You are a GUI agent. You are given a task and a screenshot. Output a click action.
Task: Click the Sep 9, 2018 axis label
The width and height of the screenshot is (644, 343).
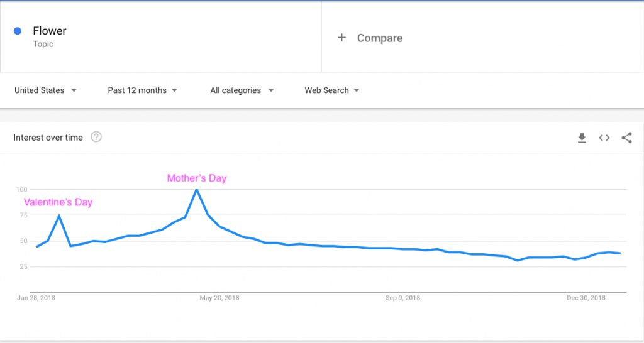(x=402, y=298)
